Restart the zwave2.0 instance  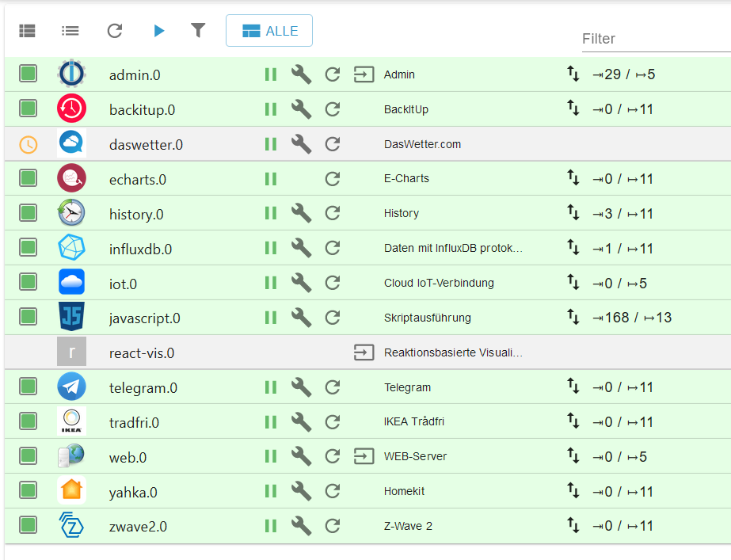tap(333, 526)
